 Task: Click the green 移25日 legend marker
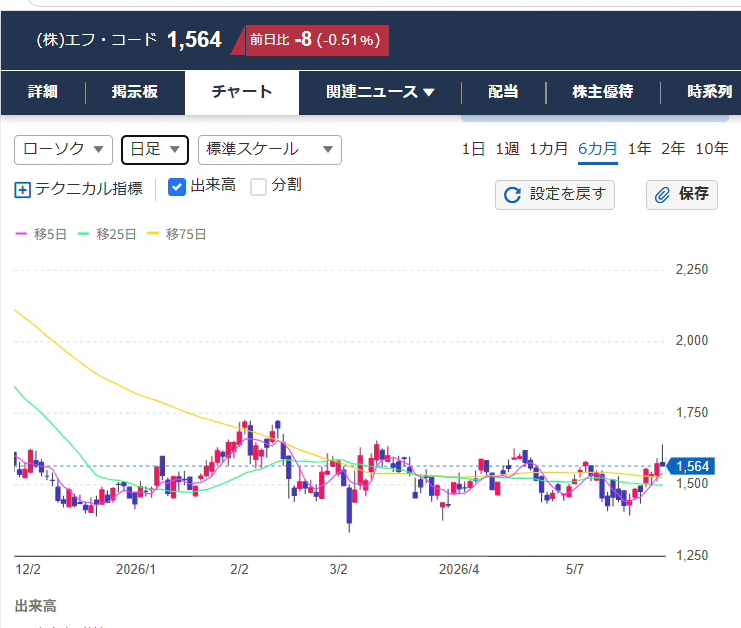point(83,233)
